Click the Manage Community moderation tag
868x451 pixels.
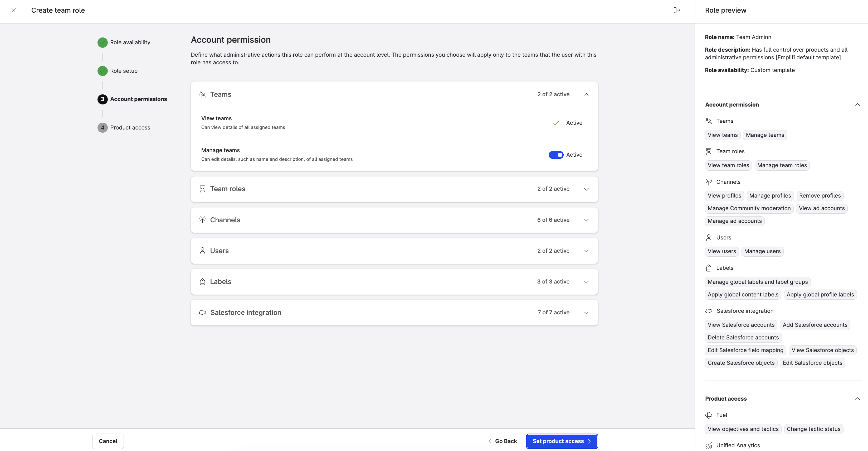[749, 208]
